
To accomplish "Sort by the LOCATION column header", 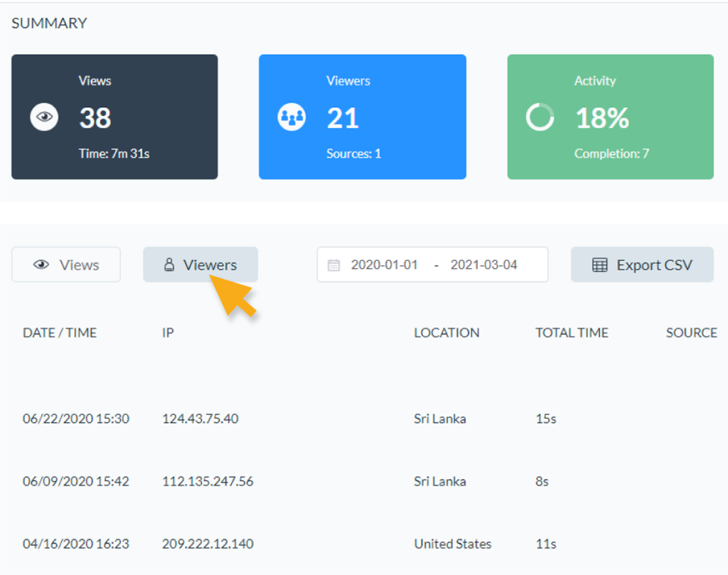I will tap(446, 333).
